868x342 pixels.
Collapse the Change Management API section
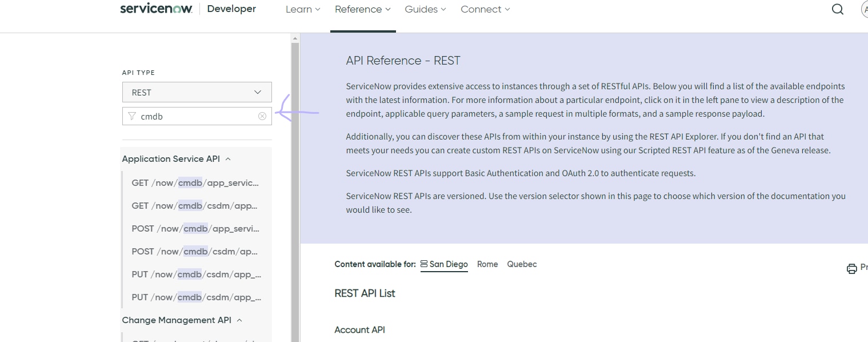point(239,320)
